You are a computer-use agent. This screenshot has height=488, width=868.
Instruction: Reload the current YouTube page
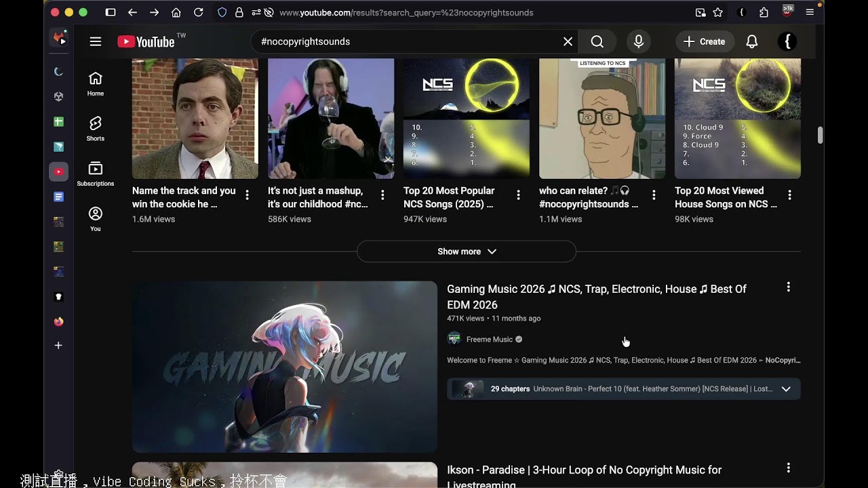[199, 12]
